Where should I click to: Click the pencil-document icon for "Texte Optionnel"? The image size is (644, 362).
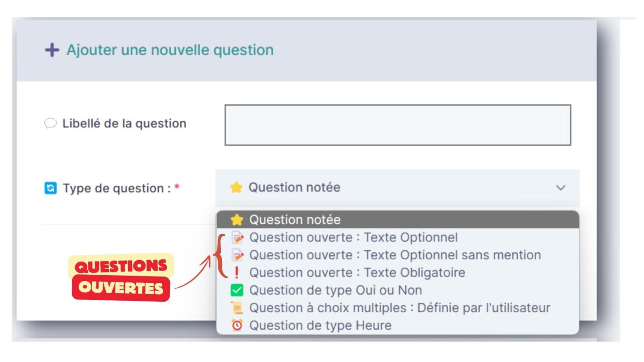tap(237, 237)
